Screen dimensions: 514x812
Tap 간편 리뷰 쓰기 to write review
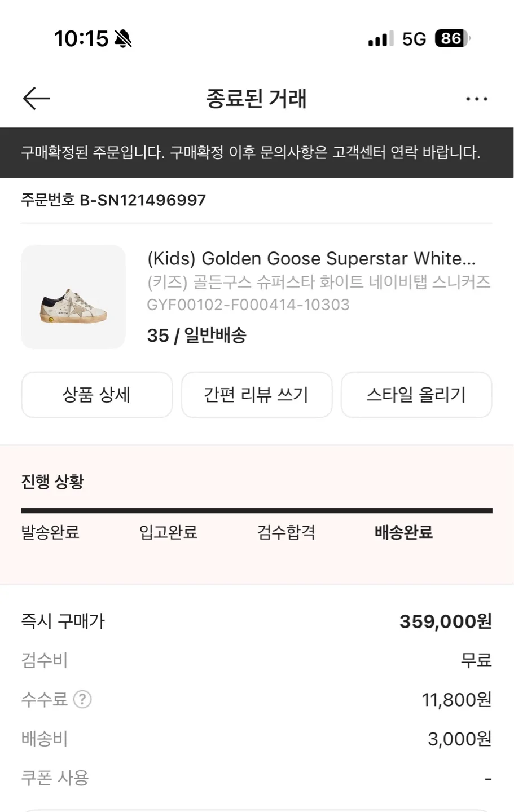coord(256,395)
